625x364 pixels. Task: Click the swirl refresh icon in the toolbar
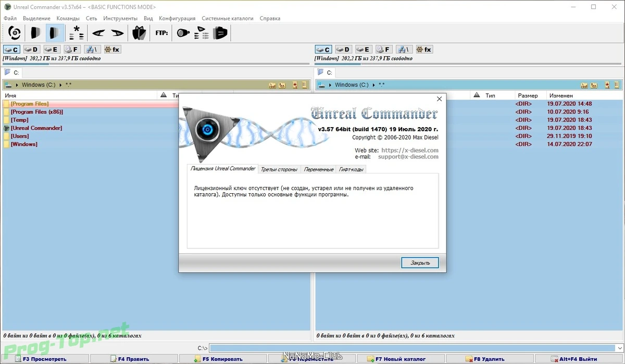point(15,33)
